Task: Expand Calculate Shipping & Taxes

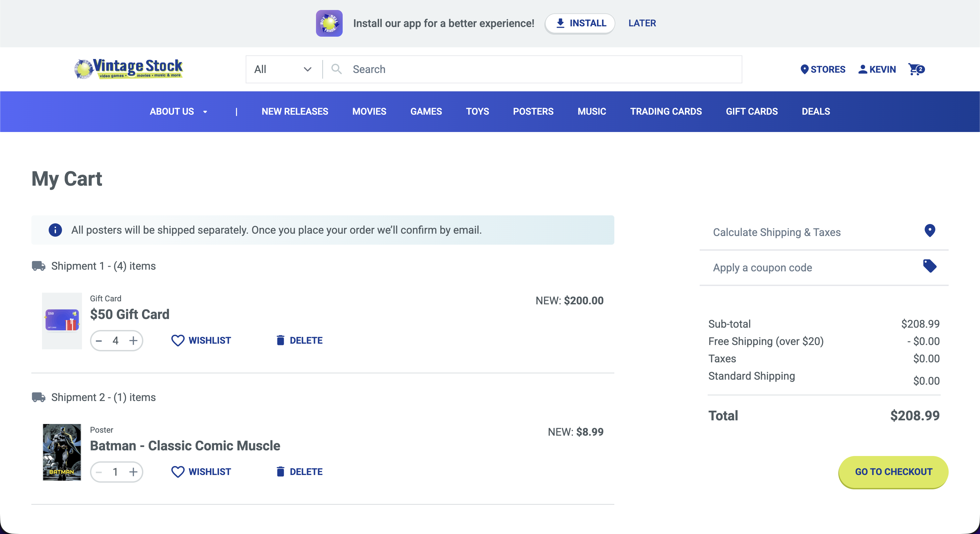Action: (x=824, y=232)
